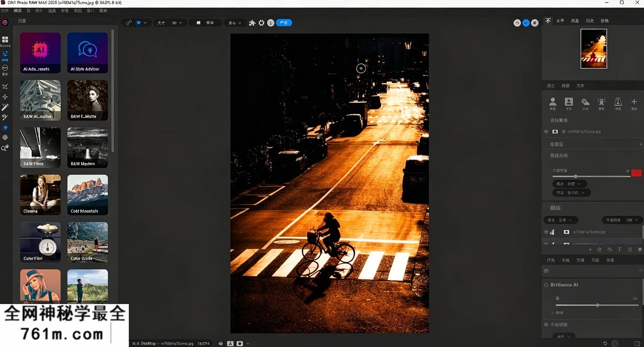Click the portrait frame mask icon
The width and height of the screenshot is (644, 347).
point(569,102)
